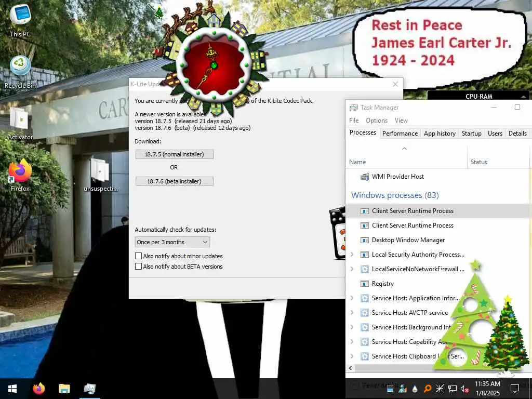Select the unsuspecti... file on desktop
The width and height of the screenshot is (532, 399).
pos(100,176)
